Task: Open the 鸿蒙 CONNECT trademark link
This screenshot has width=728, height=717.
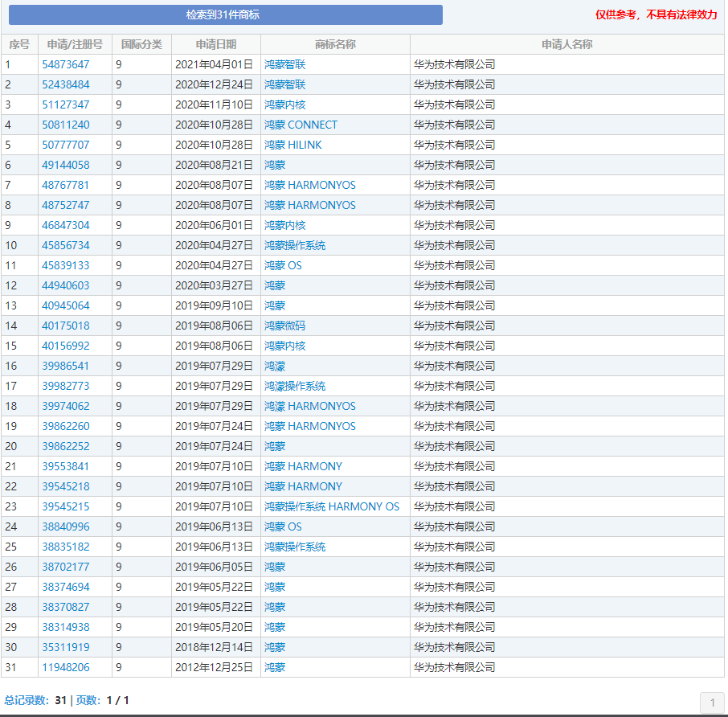Action: tap(301, 125)
